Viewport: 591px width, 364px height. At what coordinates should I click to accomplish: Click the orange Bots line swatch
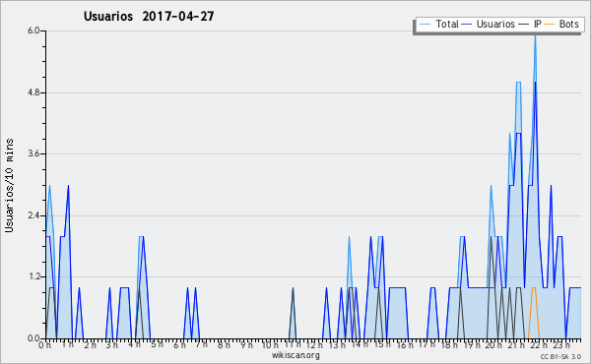point(550,25)
